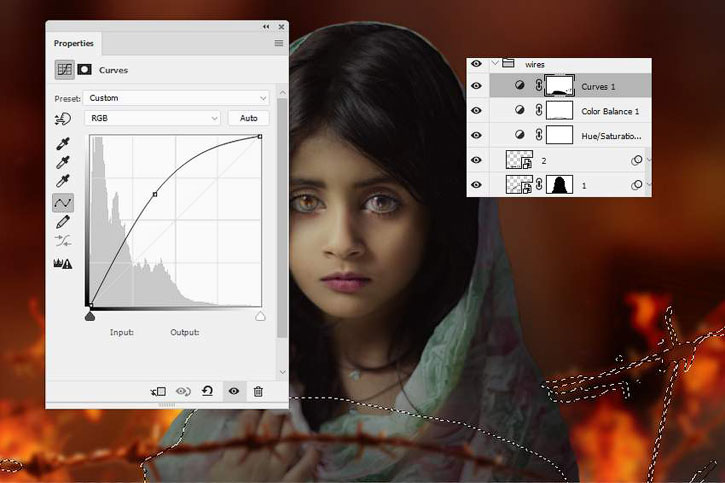Hide the Curves 1 layer
725x483 pixels.
476,86
